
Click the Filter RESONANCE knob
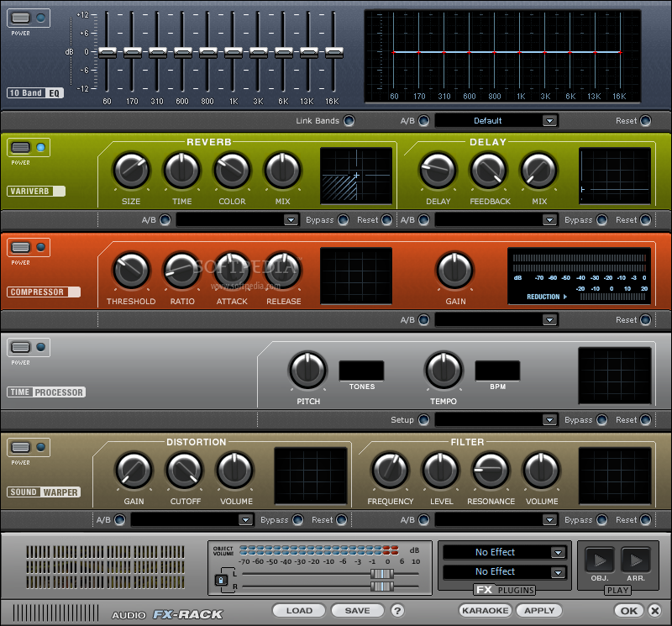(x=491, y=471)
